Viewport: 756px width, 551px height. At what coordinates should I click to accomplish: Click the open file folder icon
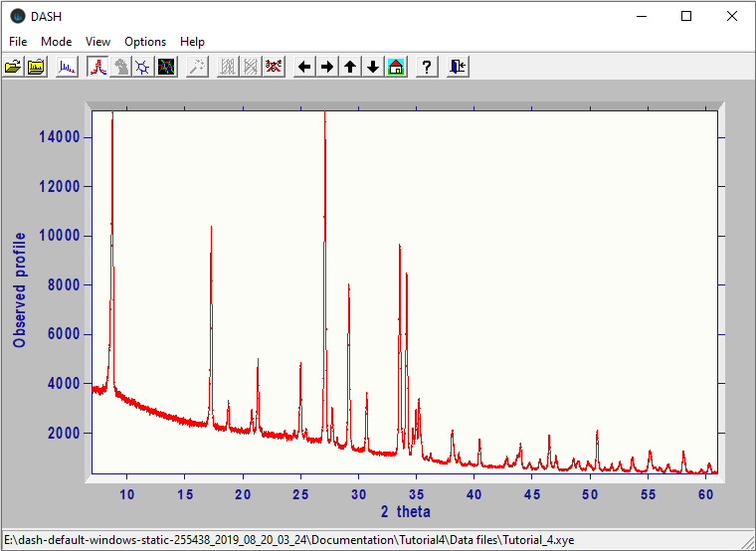[x=13, y=67]
